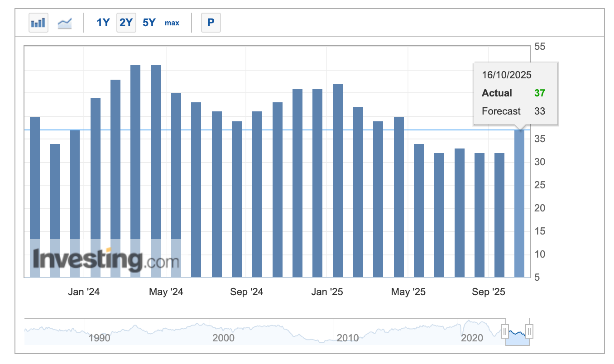Screen dimensions: 614x364
Task: Select the 2Y time range
Action: [x=126, y=23]
